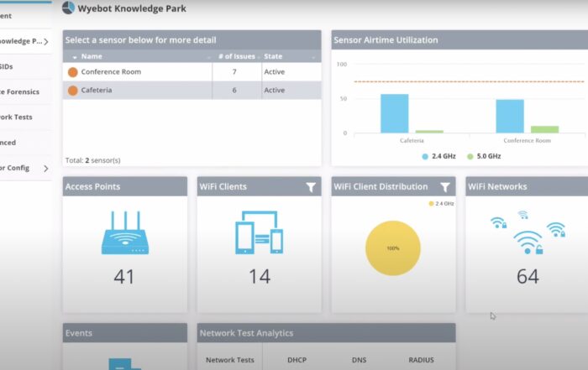Click the orange status dot for Conference Room
Image resolution: width=588 pixels, height=370 pixels.
point(73,72)
